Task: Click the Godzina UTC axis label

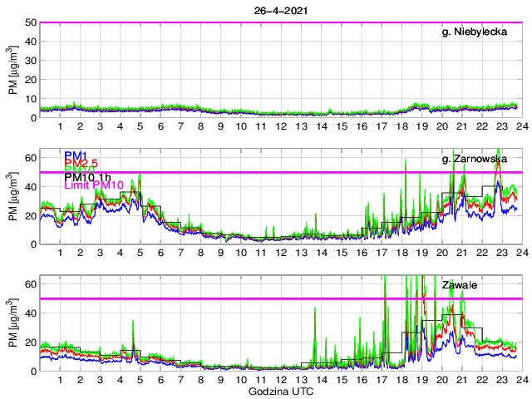Action: [279, 391]
